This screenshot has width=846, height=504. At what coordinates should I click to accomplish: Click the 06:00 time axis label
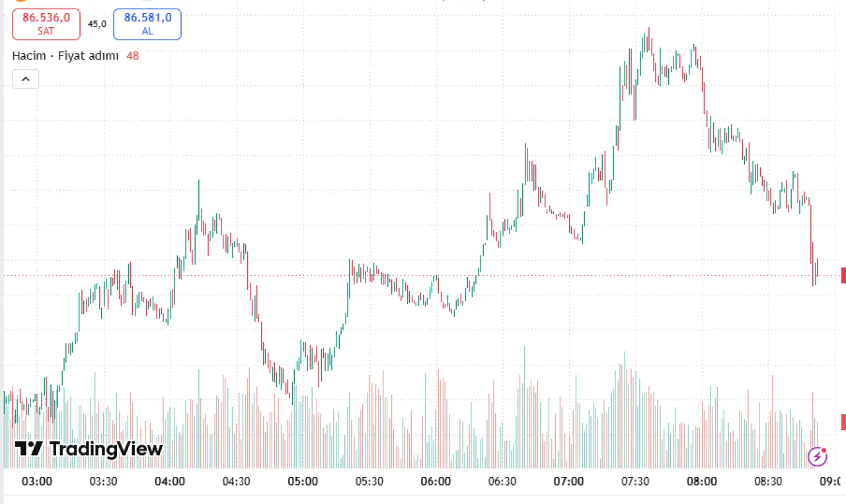[436, 482]
